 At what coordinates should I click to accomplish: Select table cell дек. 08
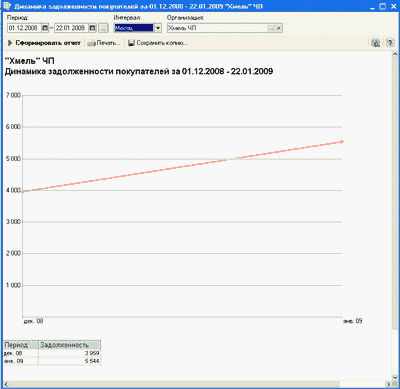click(21, 353)
